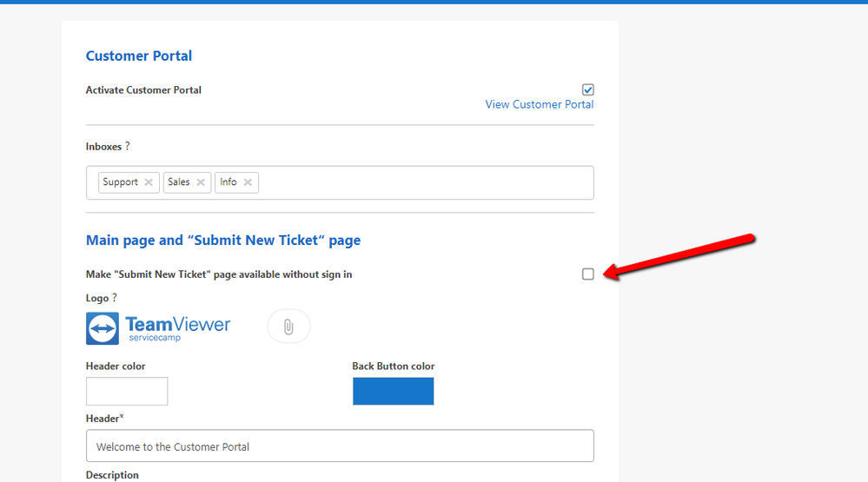Viewport: 868px width, 482px height.
Task: Click the TeamViewer servicecamp logo image
Action: coord(158,328)
